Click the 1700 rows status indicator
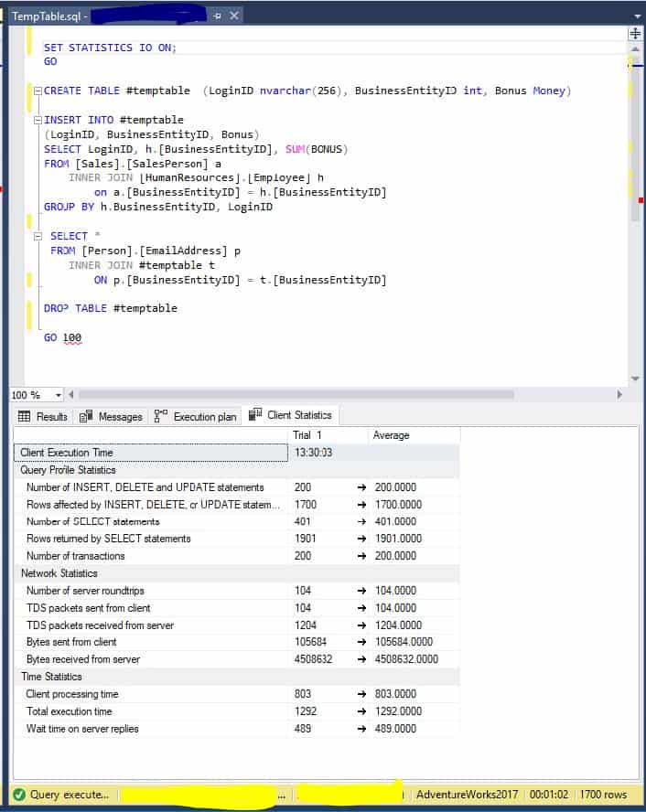Image resolution: width=646 pixels, height=812 pixels. tap(603, 795)
